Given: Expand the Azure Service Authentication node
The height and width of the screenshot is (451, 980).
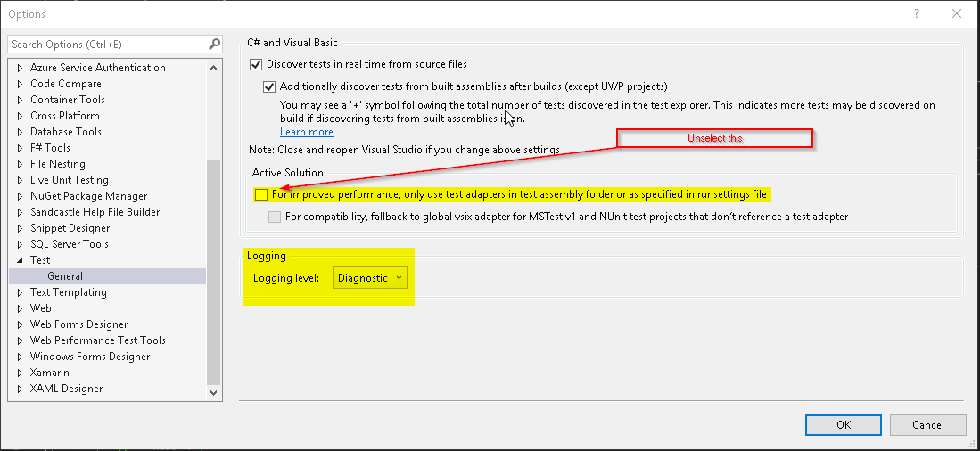Looking at the screenshot, I should pos(20,68).
